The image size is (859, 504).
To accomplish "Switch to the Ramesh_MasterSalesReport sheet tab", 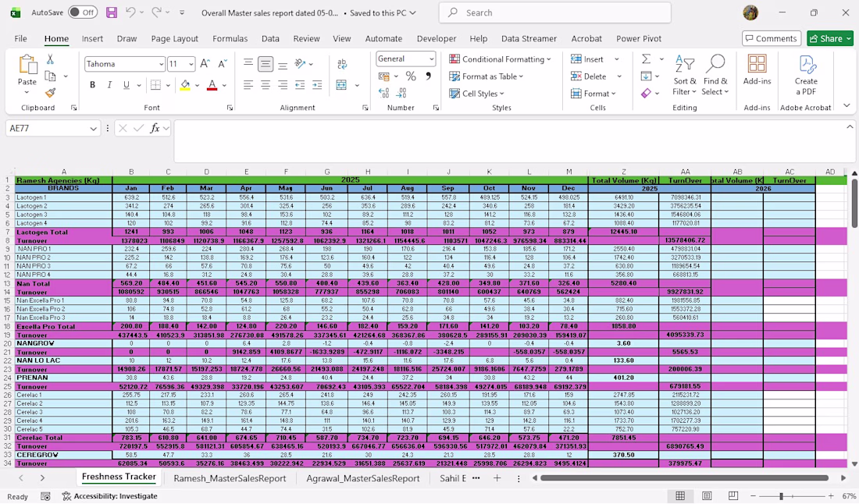I will point(230,478).
